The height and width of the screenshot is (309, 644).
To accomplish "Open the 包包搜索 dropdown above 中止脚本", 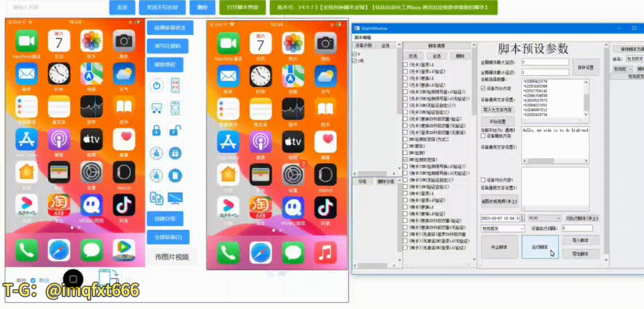I will pyautogui.click(x=503, y=228).
